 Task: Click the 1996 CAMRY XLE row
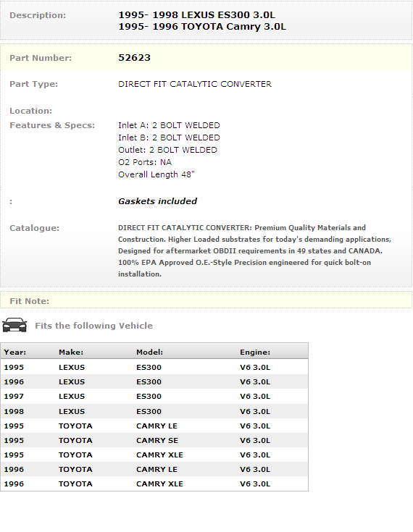(154, 484)
